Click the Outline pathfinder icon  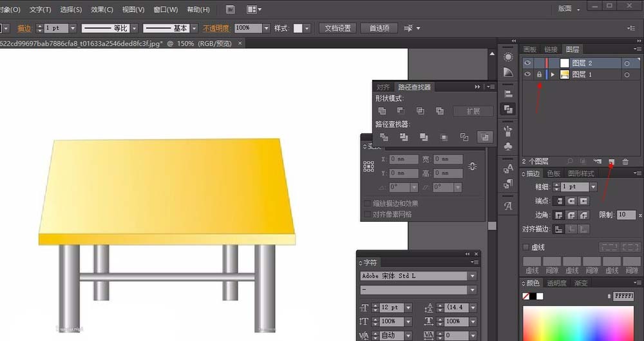(x=464, y=137)
